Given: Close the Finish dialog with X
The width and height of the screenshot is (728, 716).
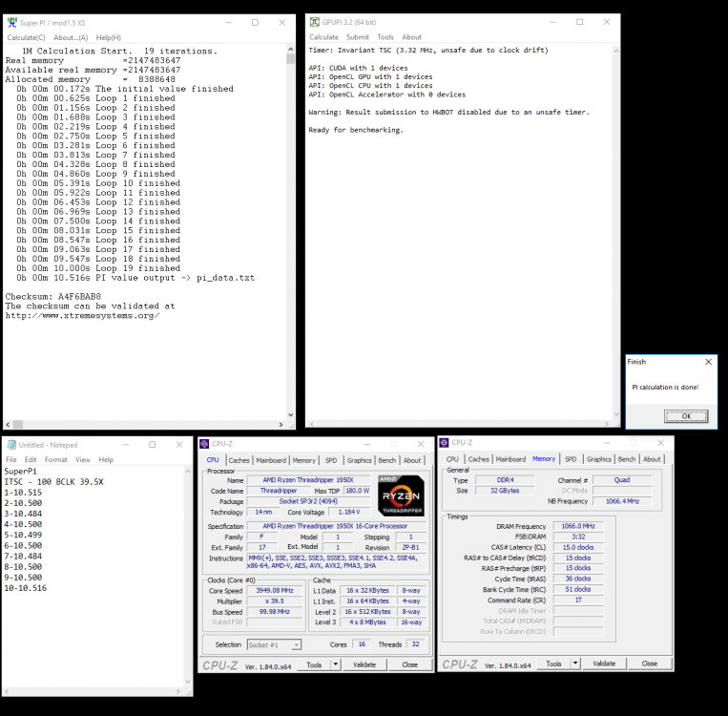Looking at the screenshot, I should pyautogui.click(x=708, y=362).
